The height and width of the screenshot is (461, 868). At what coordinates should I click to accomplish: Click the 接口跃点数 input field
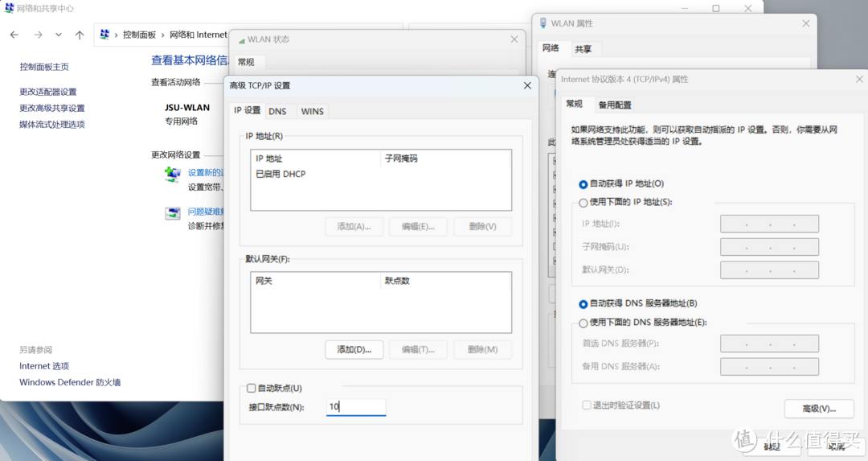[356, 407]
